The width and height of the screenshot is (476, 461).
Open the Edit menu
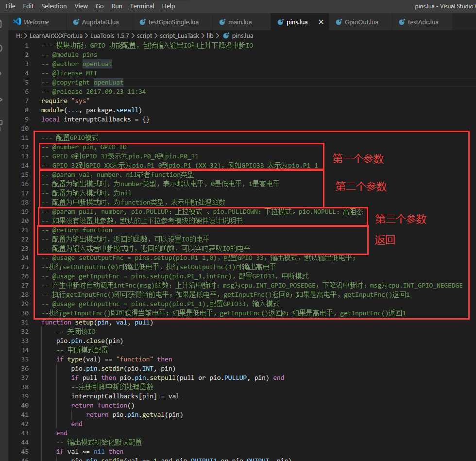pyautogui.click(x=28, y=6)
